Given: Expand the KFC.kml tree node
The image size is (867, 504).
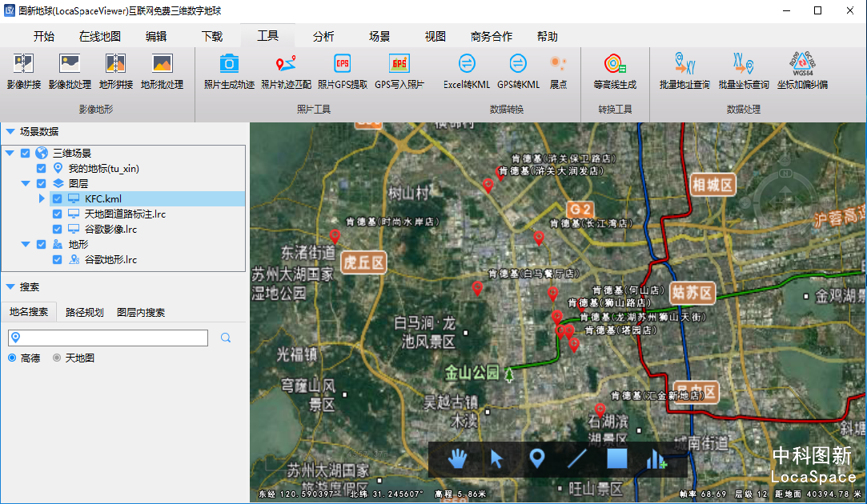Looking at the screenshot, I should [x=42, y=198].
